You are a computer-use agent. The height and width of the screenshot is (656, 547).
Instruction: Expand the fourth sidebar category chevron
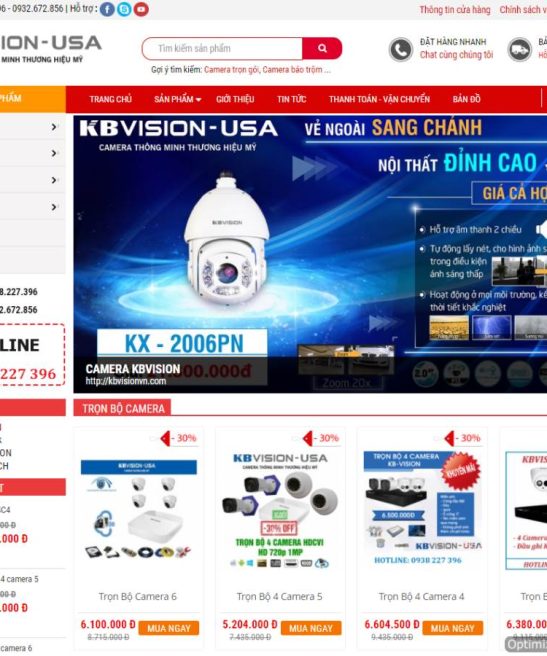[54, 207]
